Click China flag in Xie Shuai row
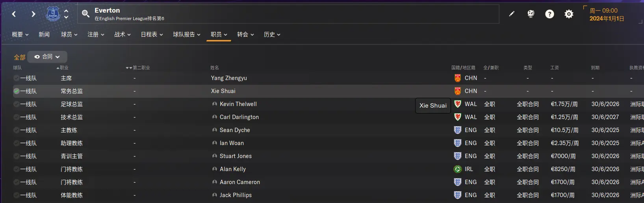Image resolution: width=644 pixels, height=203 pixels. pos(457,91)
